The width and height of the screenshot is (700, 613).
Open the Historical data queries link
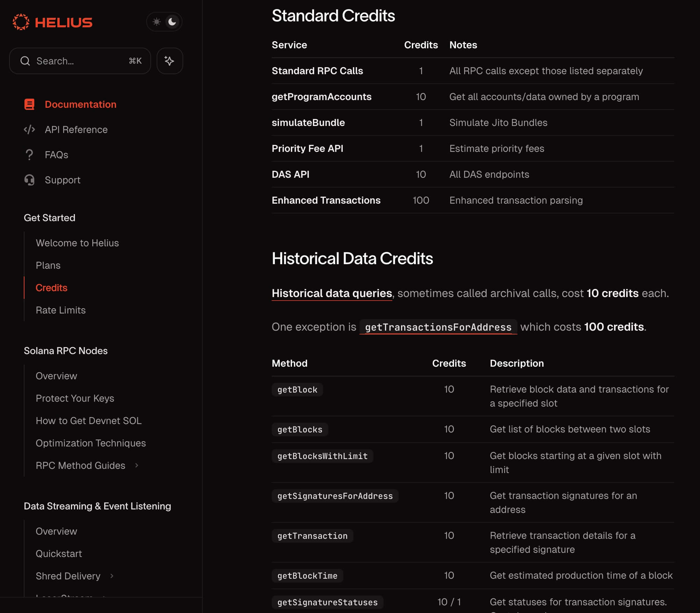tap(331, 293)
